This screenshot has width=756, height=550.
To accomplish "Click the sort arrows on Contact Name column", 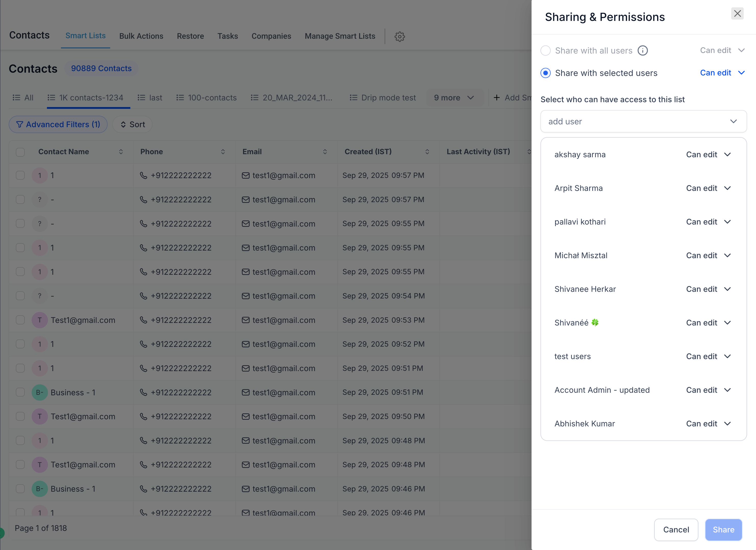I will [x=121, y=152].
